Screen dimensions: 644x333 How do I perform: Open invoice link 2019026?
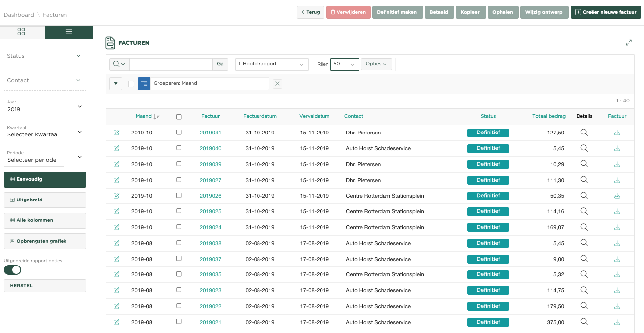click(210, 196)
